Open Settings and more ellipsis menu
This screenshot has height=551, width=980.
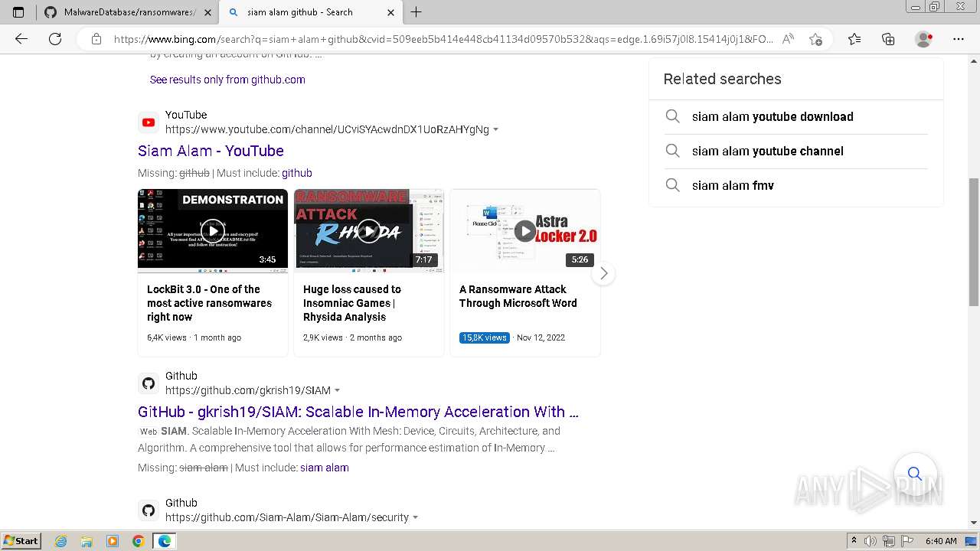tap(959, 39)
